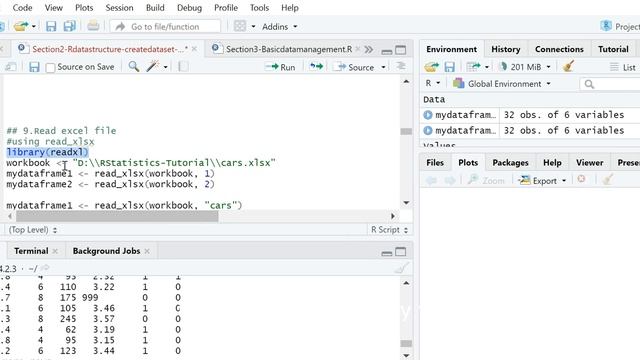The image size is (640, 360).
Task: Open memory usage 201 MiB dropdown
Action: pos(525,67)
